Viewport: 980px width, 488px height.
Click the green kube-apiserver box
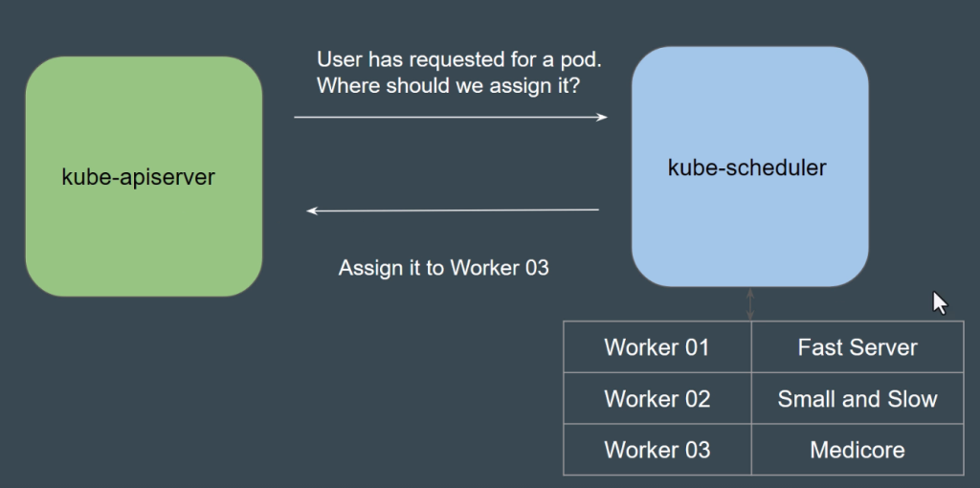tap(144, 230)
